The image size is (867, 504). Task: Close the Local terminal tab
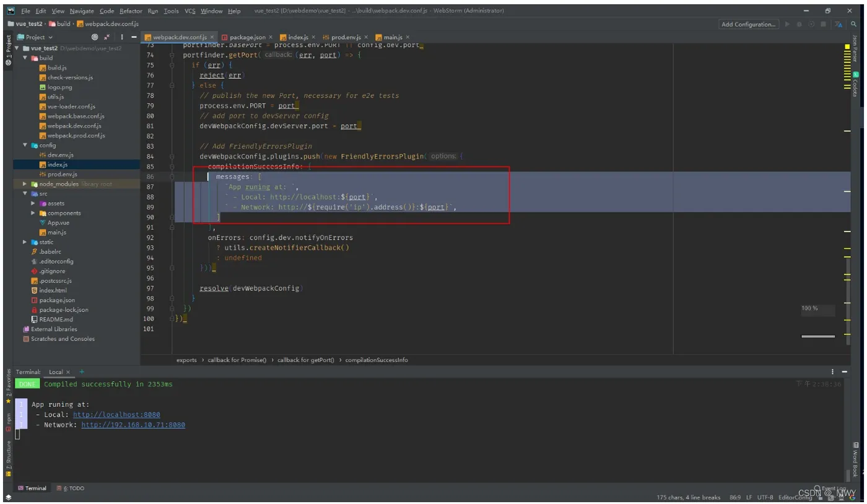pyautogui.click(x=68, y=372)
